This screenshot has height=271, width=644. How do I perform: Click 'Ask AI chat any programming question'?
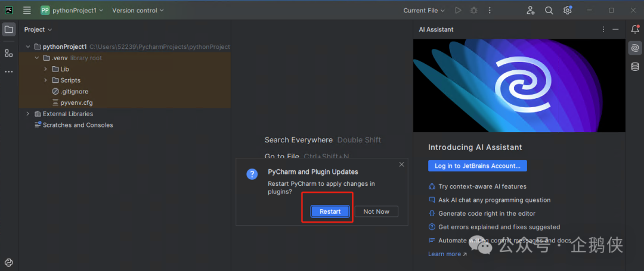pos(494,200)
